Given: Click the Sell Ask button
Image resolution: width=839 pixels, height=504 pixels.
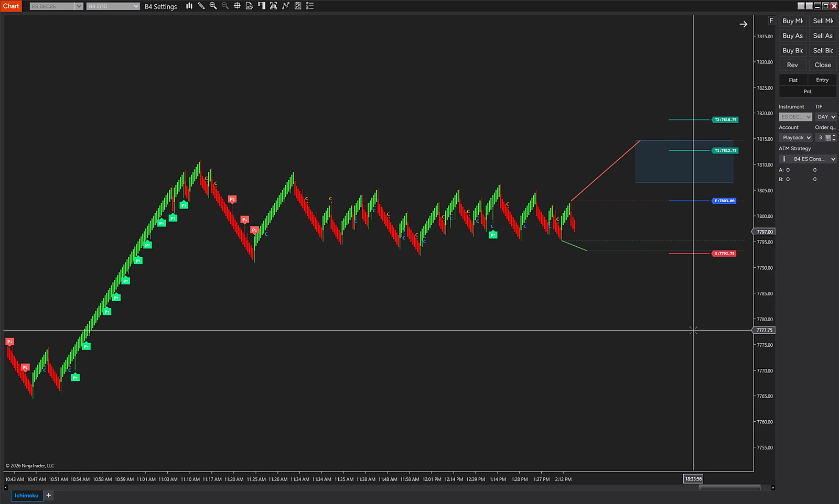Looking at the screenshot, I should (x=823, y=36).
